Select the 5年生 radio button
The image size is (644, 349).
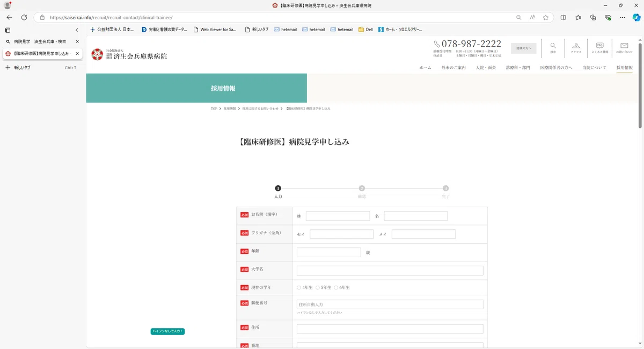(318, 288)
